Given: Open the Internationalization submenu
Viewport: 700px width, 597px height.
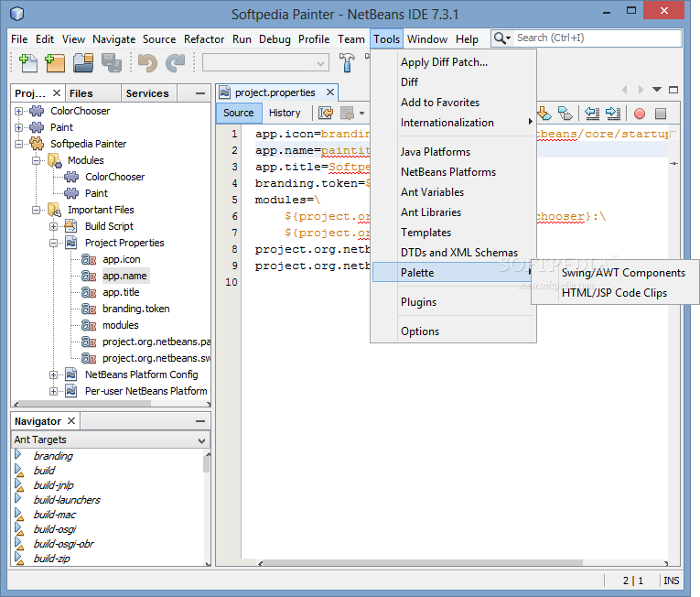Looking at the screenshot, I should click(x=454, y=123).
